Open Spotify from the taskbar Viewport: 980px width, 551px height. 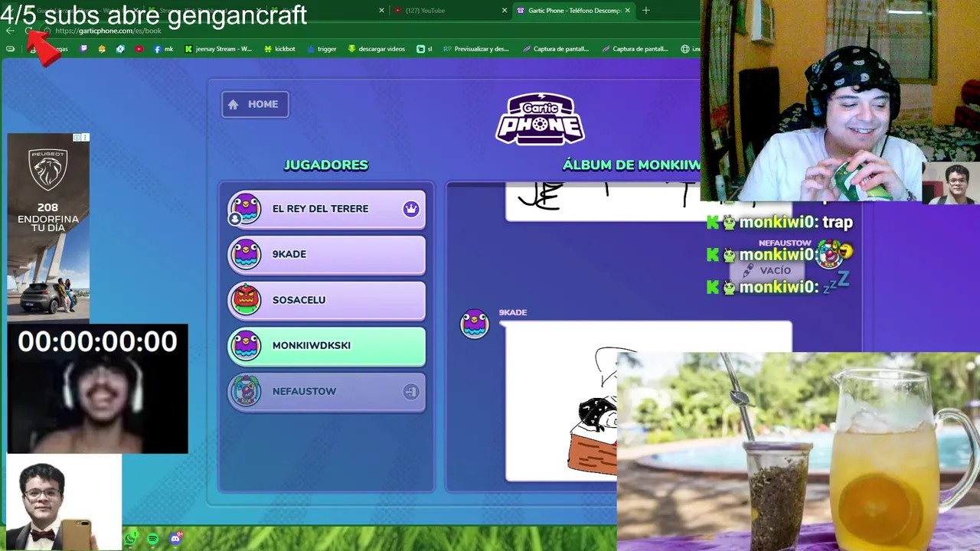click(x=153, y=539)
